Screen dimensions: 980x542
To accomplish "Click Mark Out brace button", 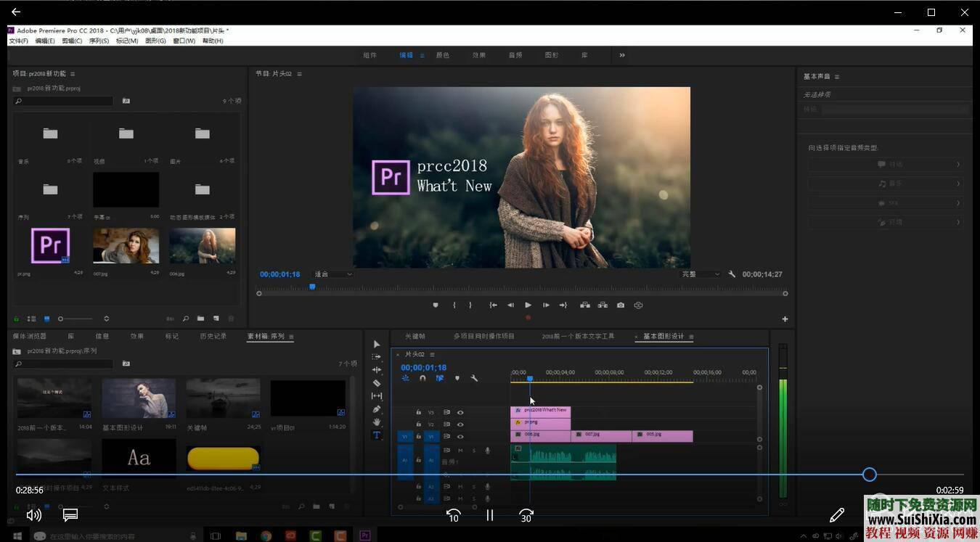I will click(470, 305).
